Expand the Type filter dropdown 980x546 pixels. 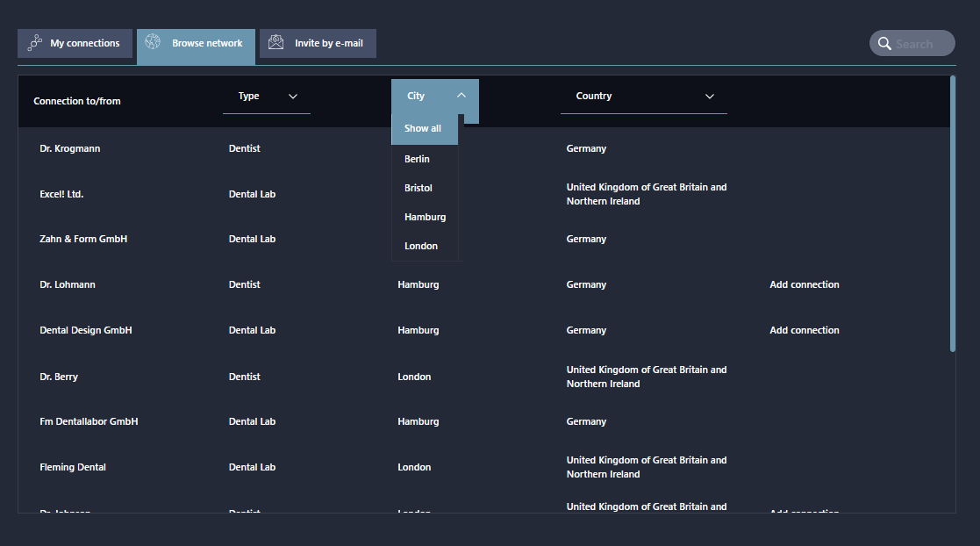[267, 97]
